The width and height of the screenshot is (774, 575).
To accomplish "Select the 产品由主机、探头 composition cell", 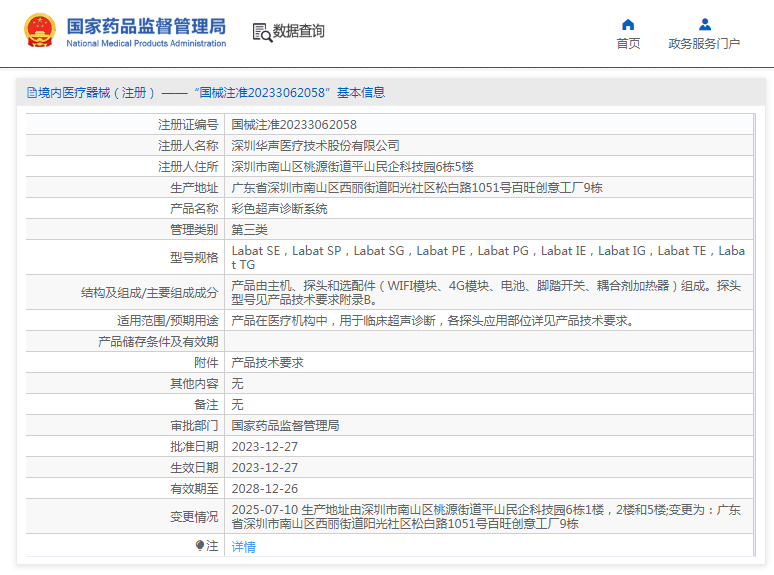I will 489,293.
